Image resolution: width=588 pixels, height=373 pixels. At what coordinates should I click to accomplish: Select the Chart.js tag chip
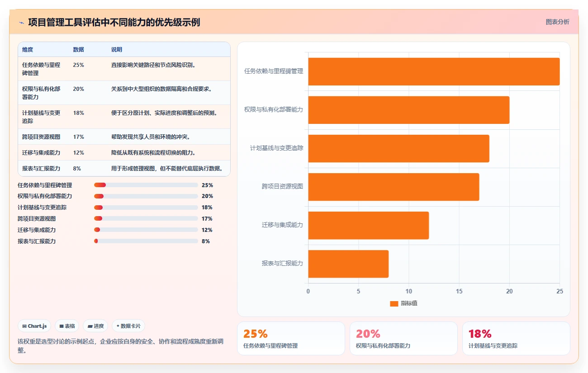click(35, 326)
